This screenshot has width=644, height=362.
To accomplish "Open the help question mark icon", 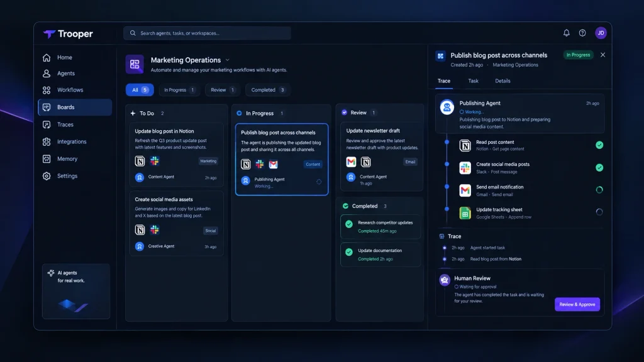I will point(582,33).
